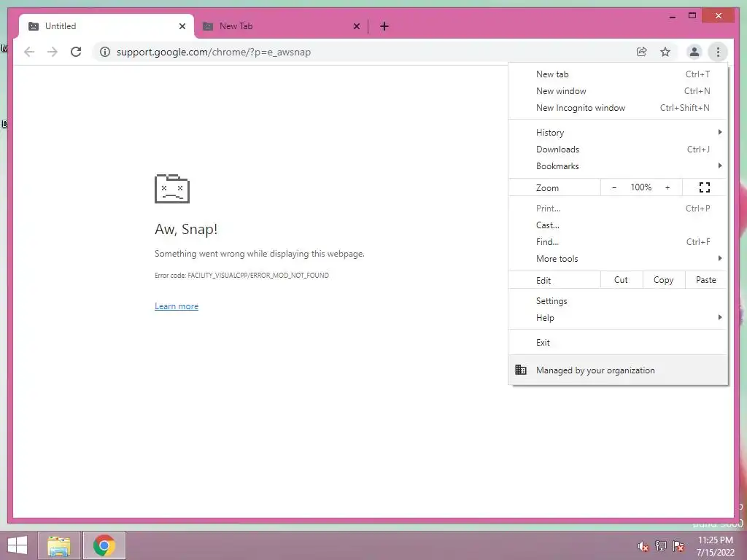Screen dimensions: 747x560
Task: Choose Exit from the menu
Action: (618, 343)
